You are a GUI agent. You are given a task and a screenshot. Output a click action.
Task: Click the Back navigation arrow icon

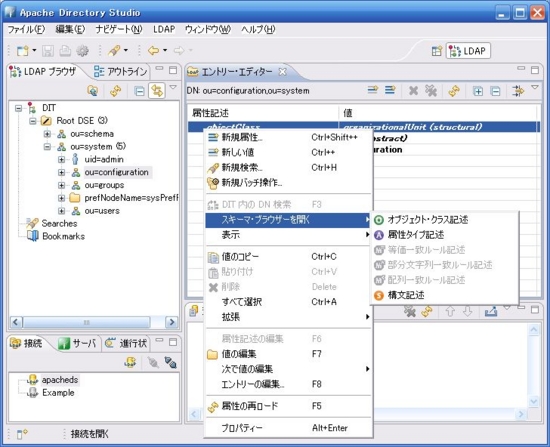click(x=154, y=51)
